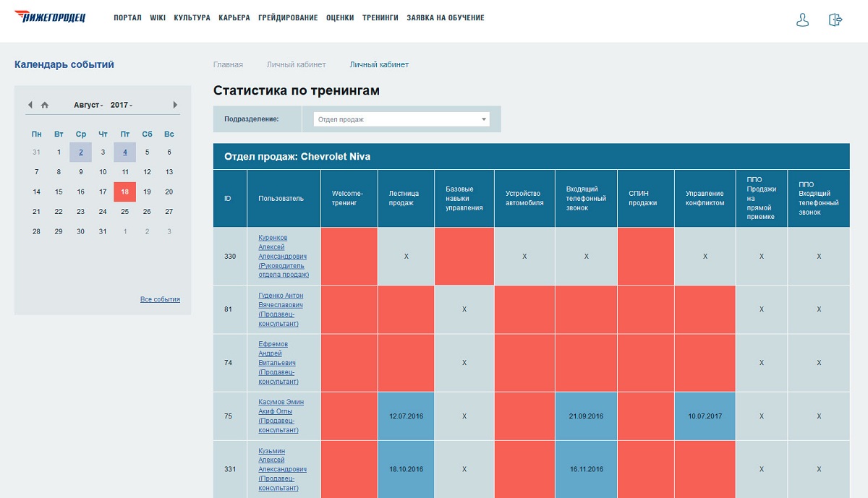The height and width of the screenshot is (498, 868).
Task: Open ГРЕЙДИРОВАНИЕ in the top menu
Action: 288,18
